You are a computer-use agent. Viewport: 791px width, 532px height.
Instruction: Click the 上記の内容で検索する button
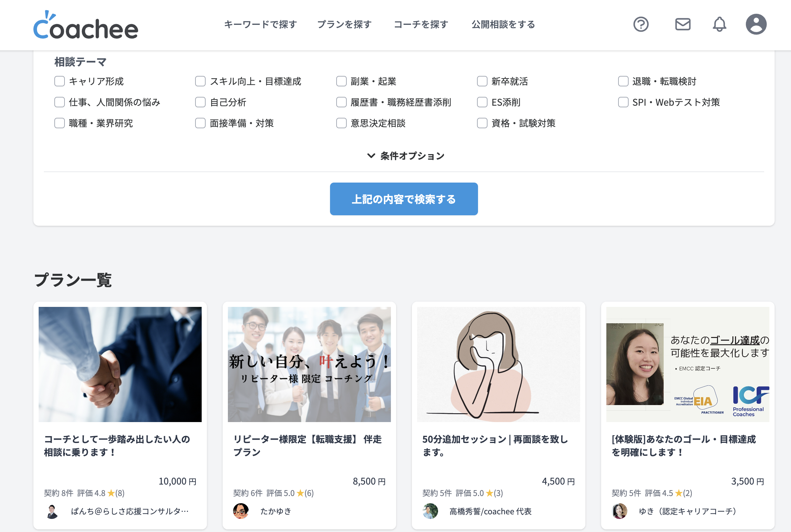(404, 199)
